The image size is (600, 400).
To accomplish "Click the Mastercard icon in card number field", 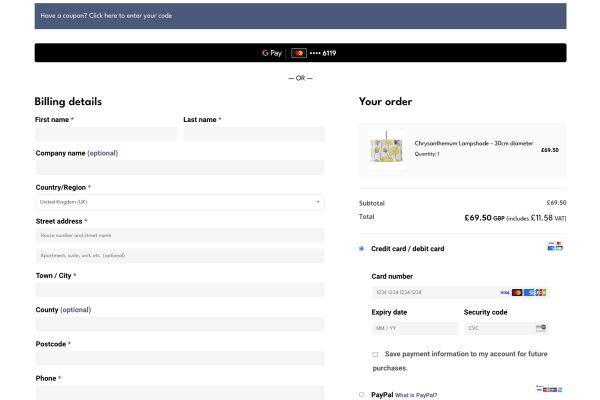I will 517,292.
